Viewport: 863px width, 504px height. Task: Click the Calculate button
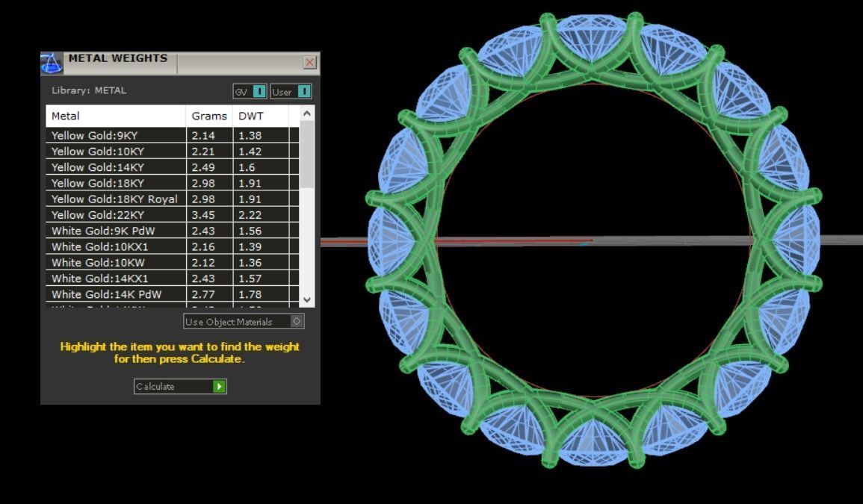[180, 386]
